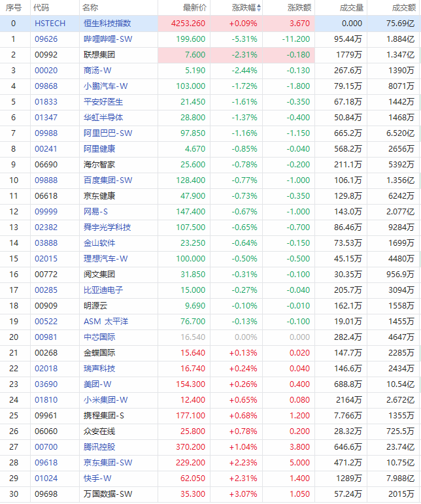Open 哔哩哔哩-SW stock

(108, 39)
